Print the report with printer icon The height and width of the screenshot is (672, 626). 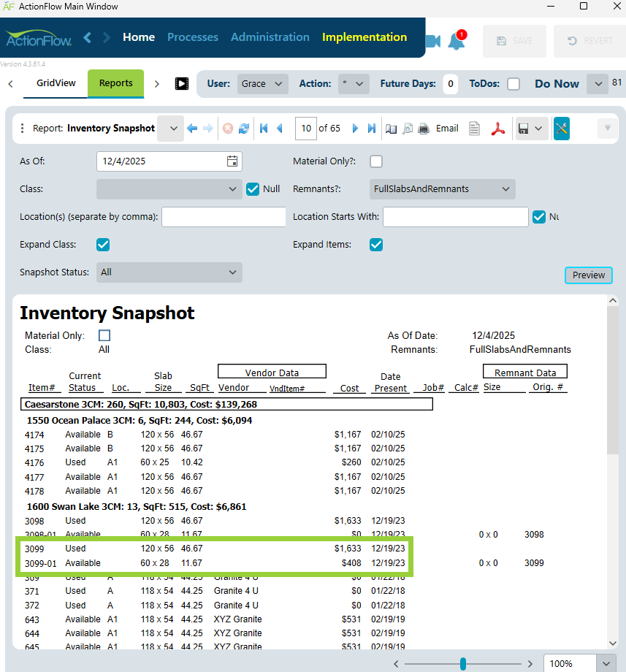pyautogui.click(x=424, y=129)
